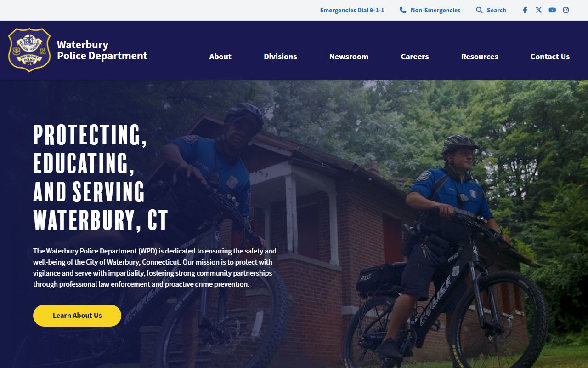
Task: Go to the Careers page
Action: coord(414,57)
